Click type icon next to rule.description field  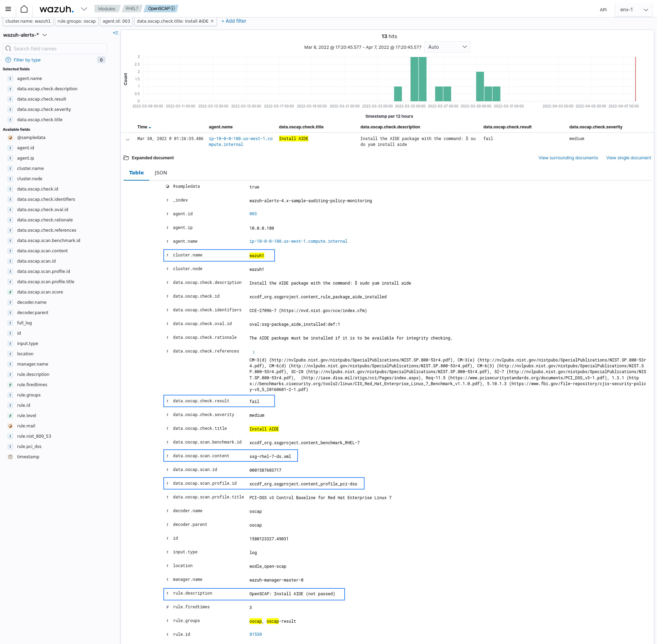coord(10,375)
